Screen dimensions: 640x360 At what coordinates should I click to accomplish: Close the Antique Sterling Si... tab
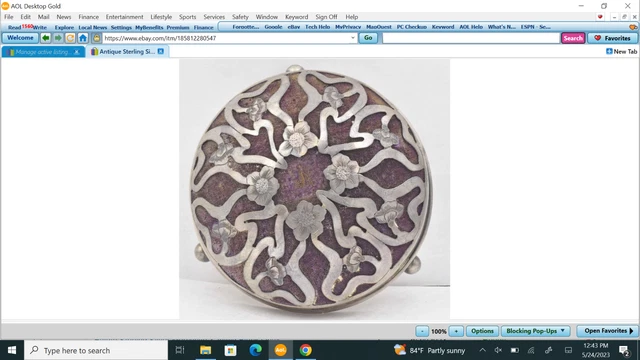161,51
